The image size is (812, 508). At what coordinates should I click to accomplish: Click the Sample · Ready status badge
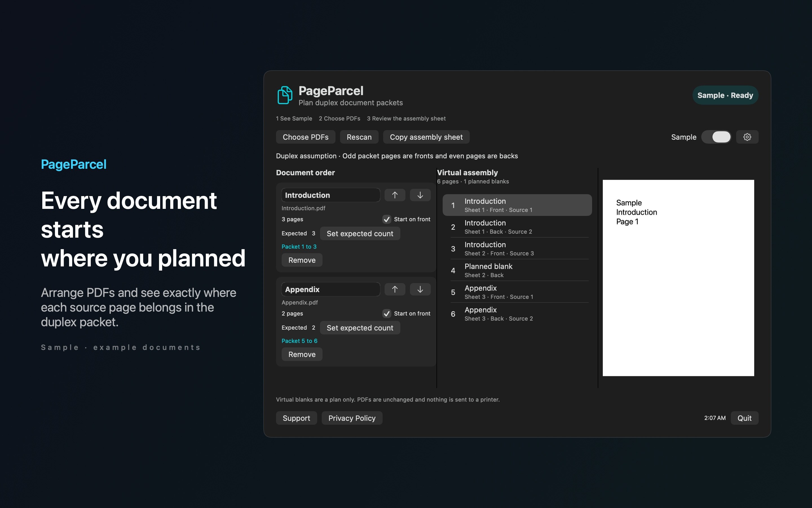point(725,95)
